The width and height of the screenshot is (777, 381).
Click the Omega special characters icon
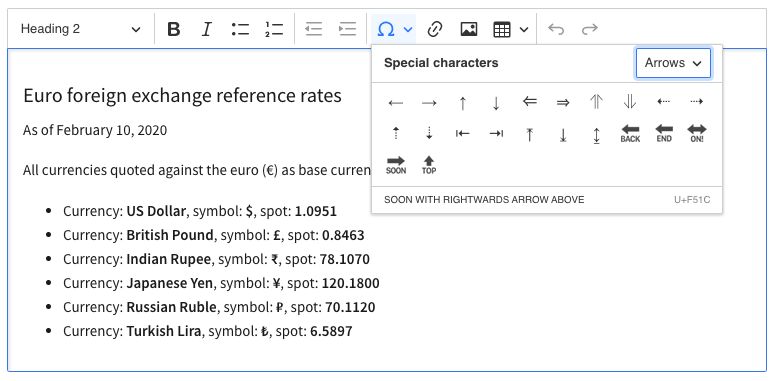coord(386,29)
